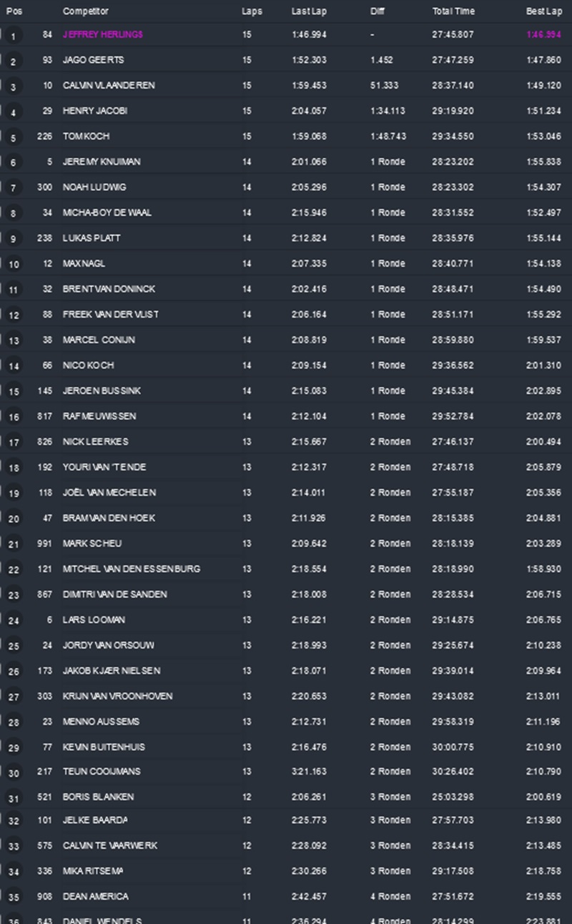Click the position 5 circle badge
The height and width of the screenshot is (924, 572).
click(13, 137)
